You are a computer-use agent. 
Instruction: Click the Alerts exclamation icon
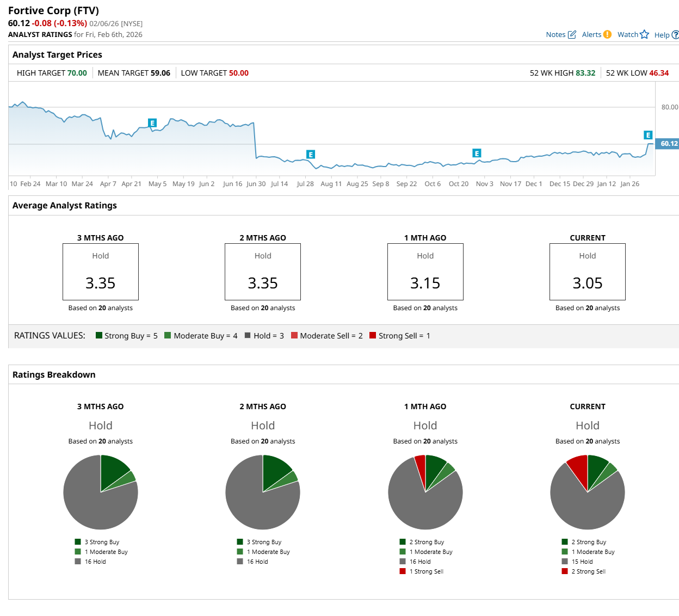tap(607, 34)
